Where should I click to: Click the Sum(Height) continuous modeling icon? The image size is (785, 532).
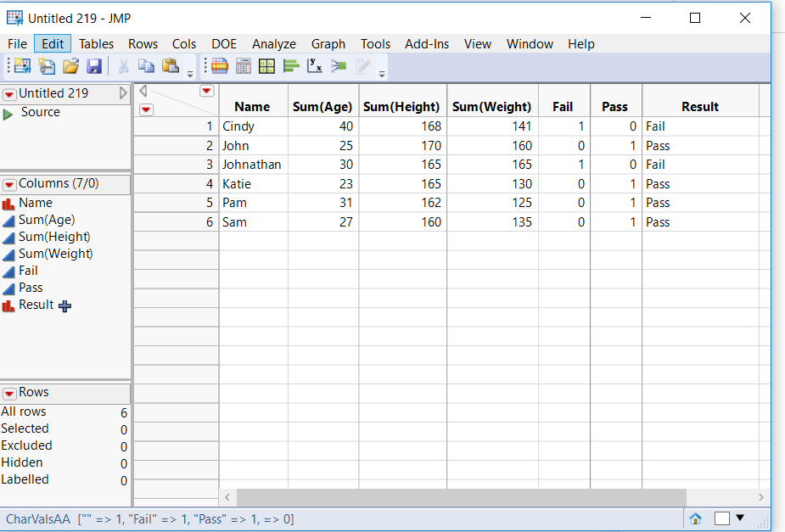[8, 238]
